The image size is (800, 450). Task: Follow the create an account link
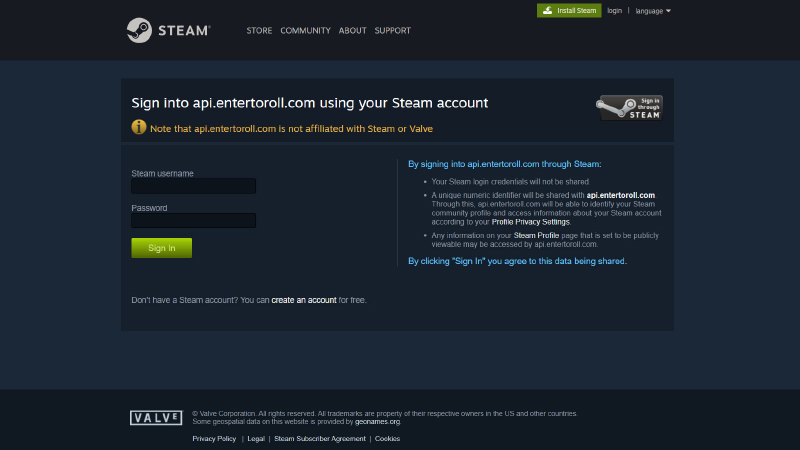(303, 300)
